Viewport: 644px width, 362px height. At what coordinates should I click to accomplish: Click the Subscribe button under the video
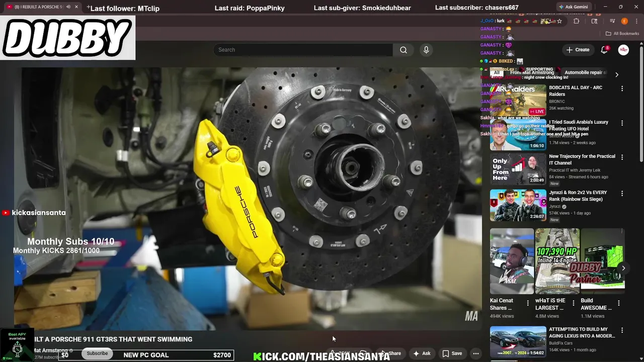(x=97, y=353)
